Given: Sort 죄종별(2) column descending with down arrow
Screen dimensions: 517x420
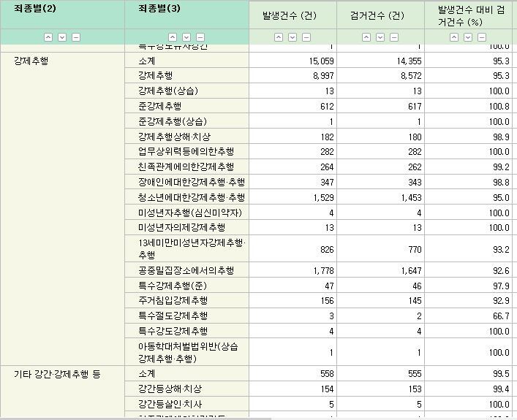Looking at the screenshot, I should coord(62,37).
